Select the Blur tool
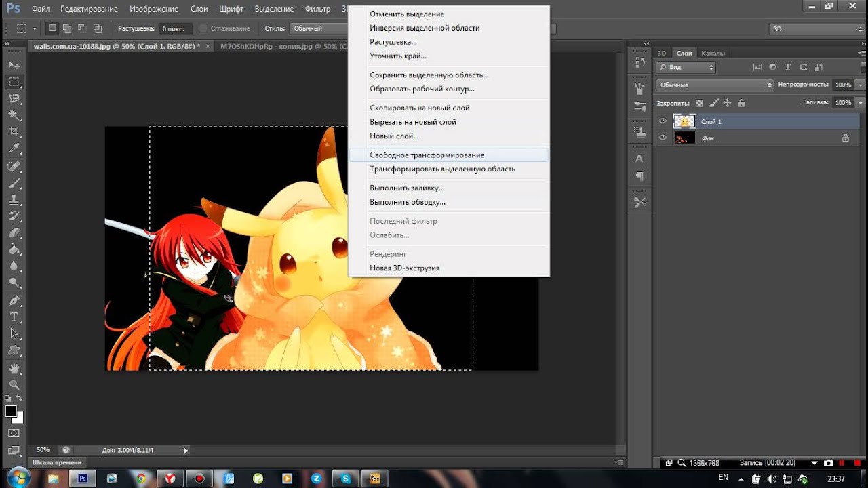Image resolution: width=868 pixels, height=488 pixels. click(x=14, y=266)
